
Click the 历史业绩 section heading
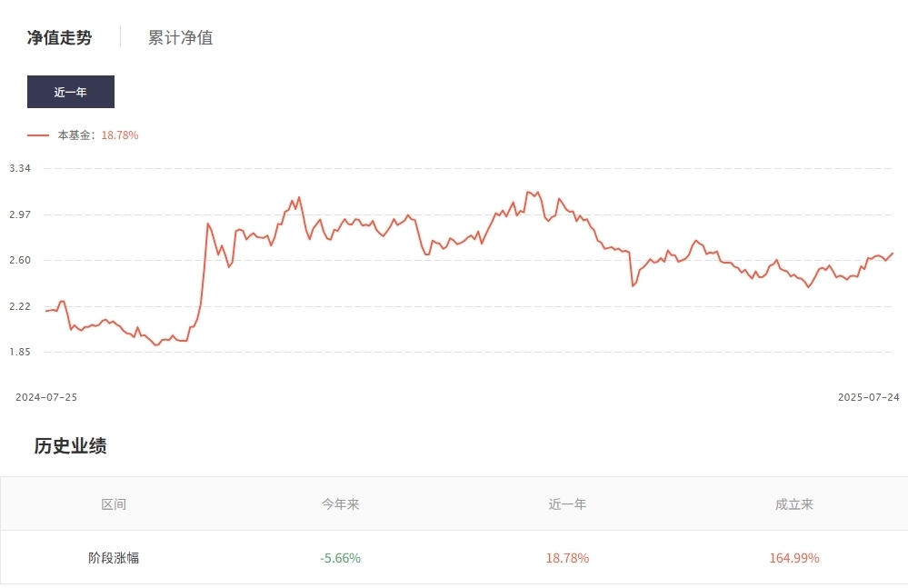(x=71, y=446)
